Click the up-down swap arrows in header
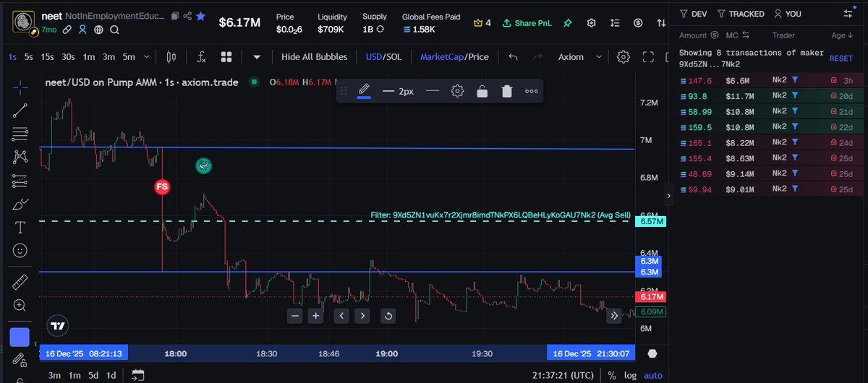 (x=660, y=23)
